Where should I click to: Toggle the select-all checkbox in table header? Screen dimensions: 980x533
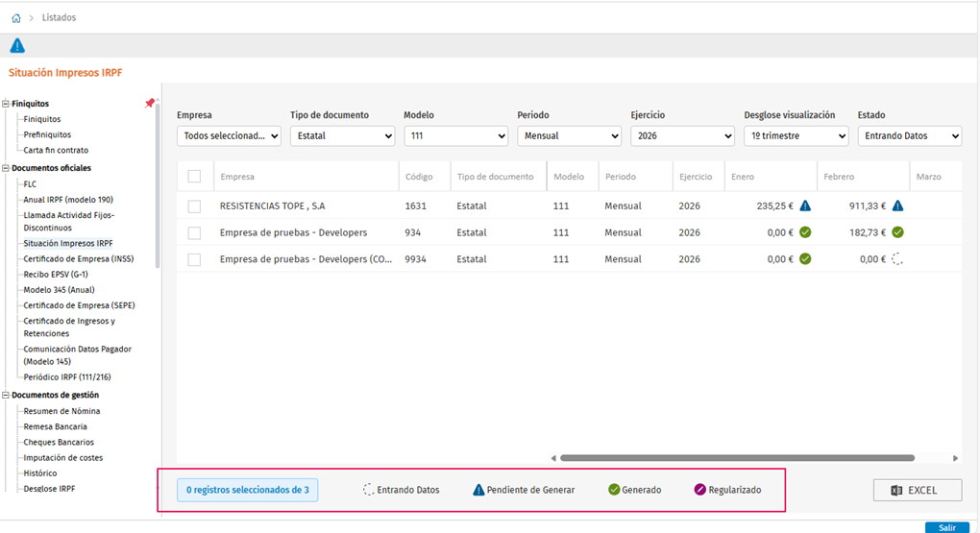pos(194,177)
